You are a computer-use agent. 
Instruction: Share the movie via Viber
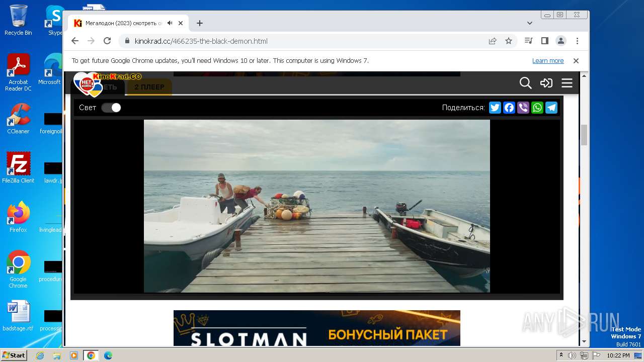tap(523, 108)
